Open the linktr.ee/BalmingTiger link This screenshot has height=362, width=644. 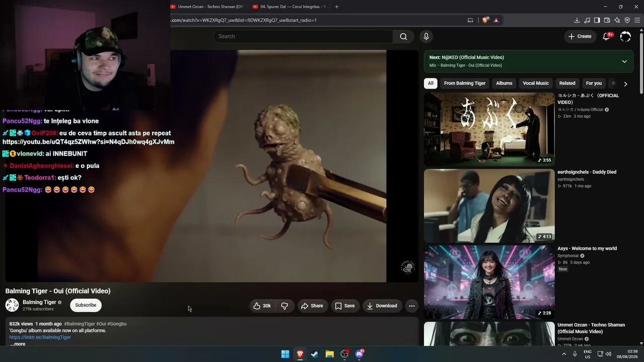(x=40, y=337)
